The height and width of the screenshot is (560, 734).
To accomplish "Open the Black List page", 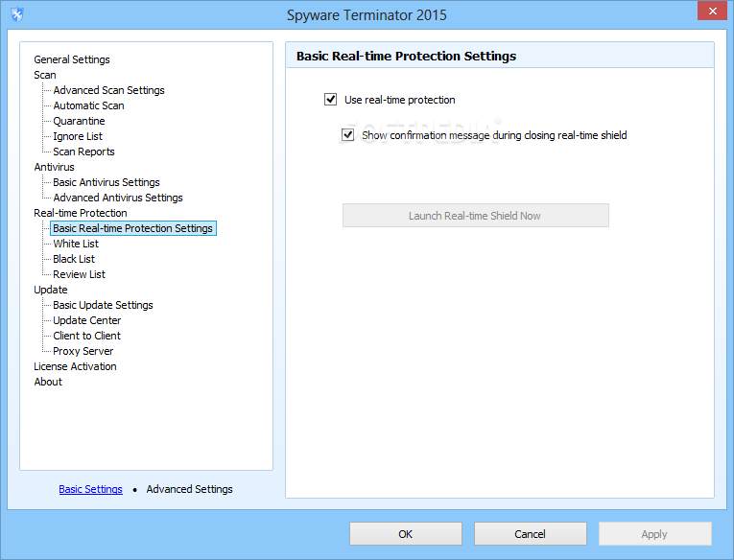I will pyautogui.click(x=74, y=259).
